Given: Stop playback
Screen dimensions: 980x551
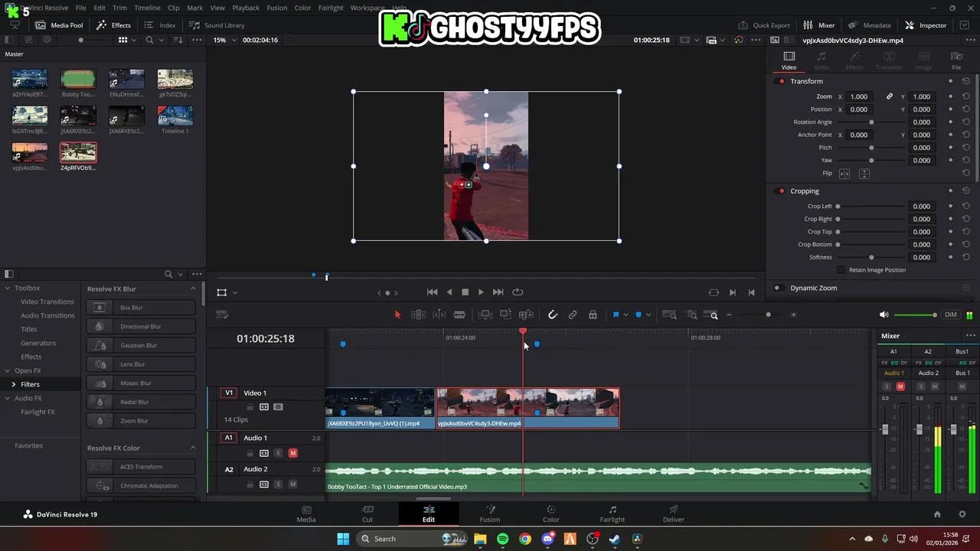Looking at the screenshot, I should coord(465,292).
